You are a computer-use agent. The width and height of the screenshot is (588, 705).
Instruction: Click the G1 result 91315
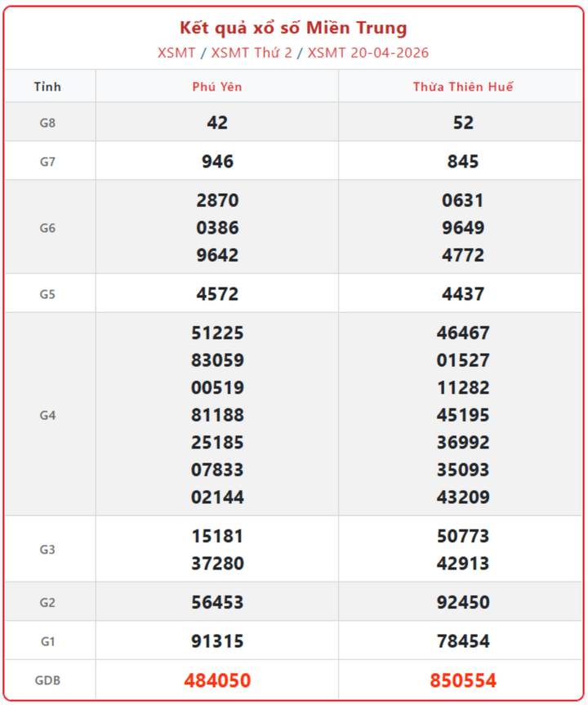(217, 641)
